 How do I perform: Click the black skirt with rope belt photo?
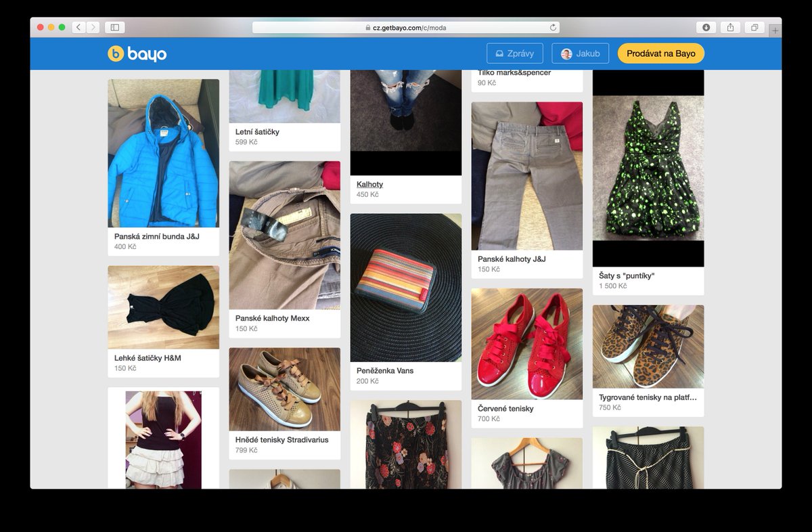point(648,458)
